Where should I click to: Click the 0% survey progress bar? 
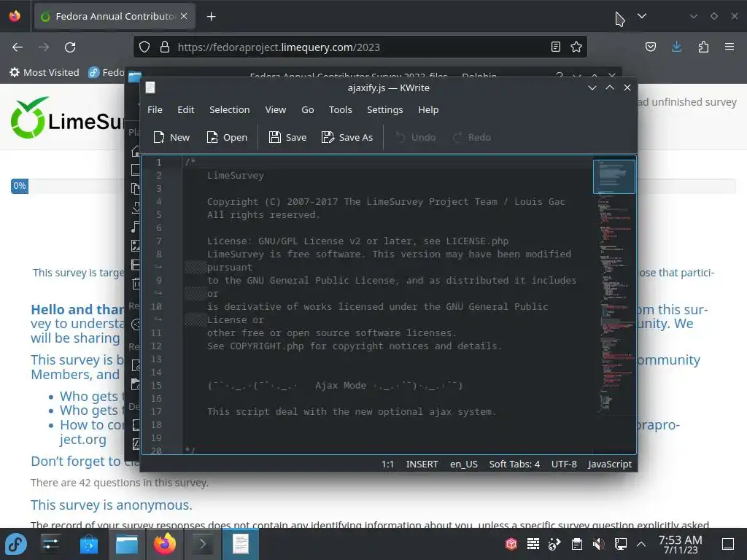click(x=20, y=186)
